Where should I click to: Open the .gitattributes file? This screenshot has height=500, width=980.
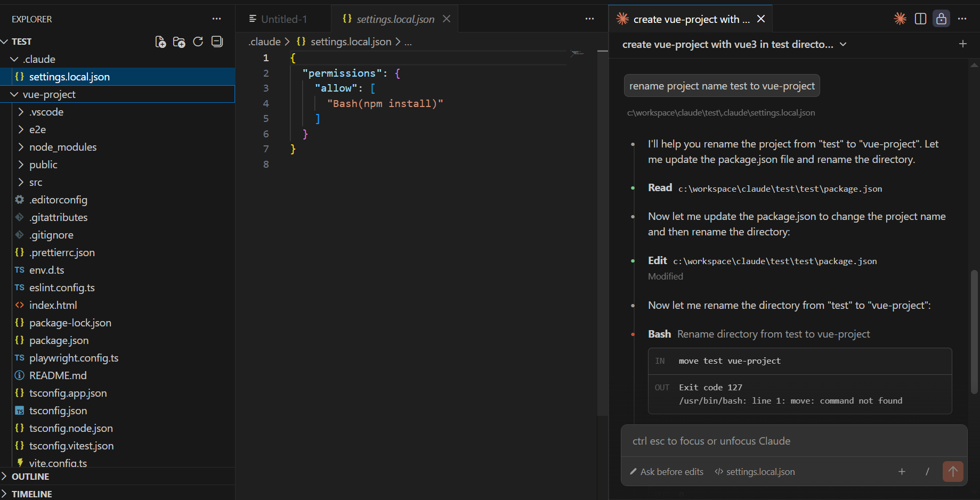(x=117, y=217)
